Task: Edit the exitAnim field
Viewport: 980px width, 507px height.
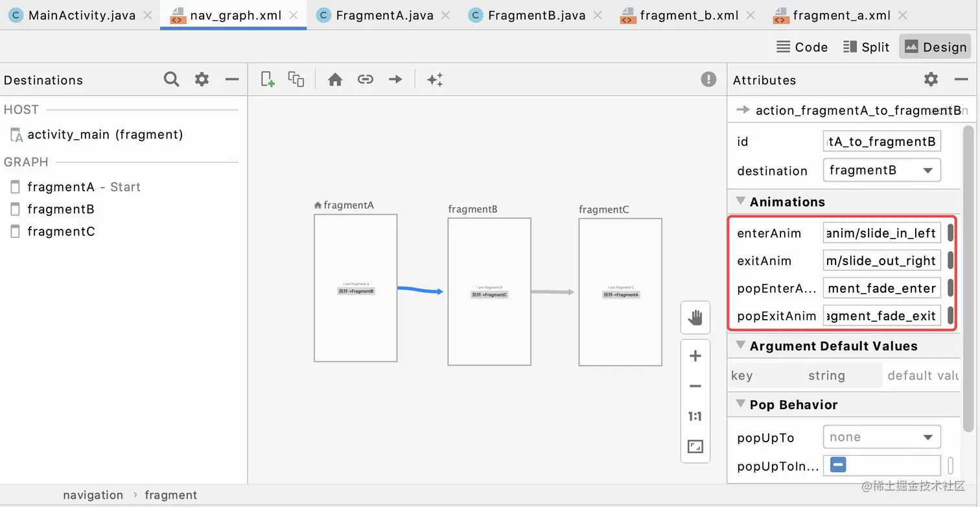Action: coord(881,261)
